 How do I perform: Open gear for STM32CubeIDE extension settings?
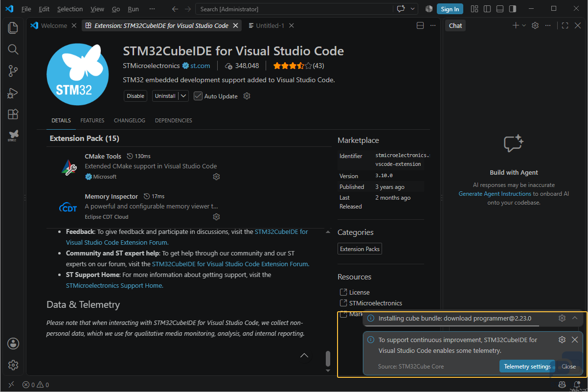[x=247, y=96]
